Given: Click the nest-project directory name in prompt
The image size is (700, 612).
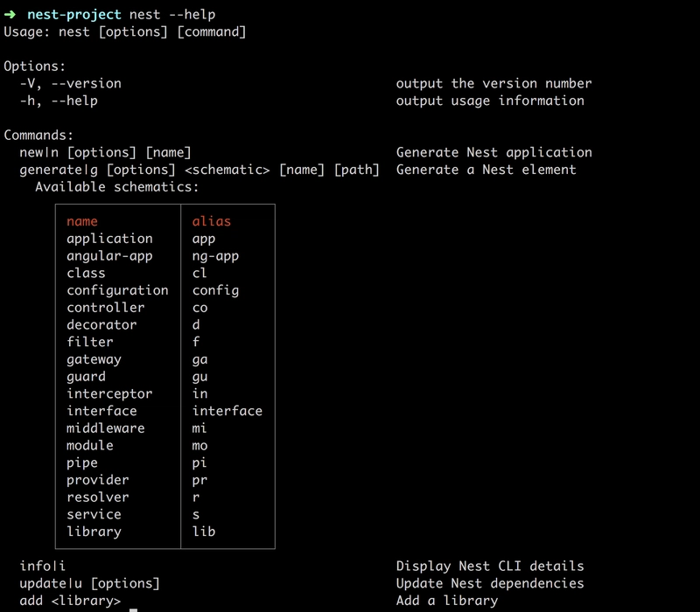Looking at the screenshot, I should click(74, 15).
